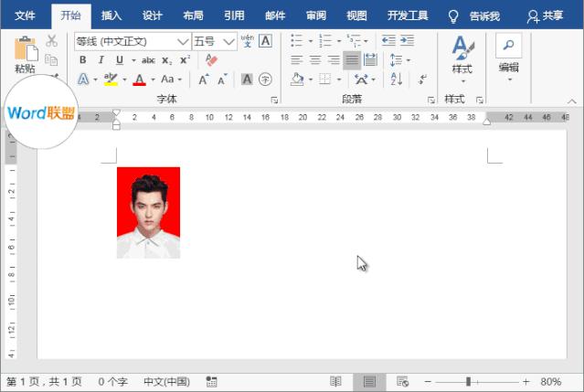Click the 80% zoom level
This screenshot has width=584, height=392.
coord(551,382)
